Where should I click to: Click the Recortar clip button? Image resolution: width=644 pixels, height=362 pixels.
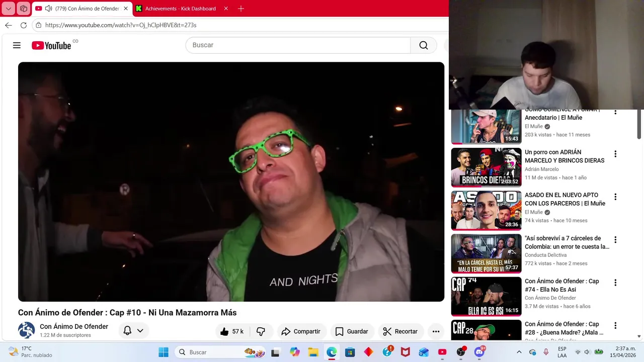pos(400,331)
